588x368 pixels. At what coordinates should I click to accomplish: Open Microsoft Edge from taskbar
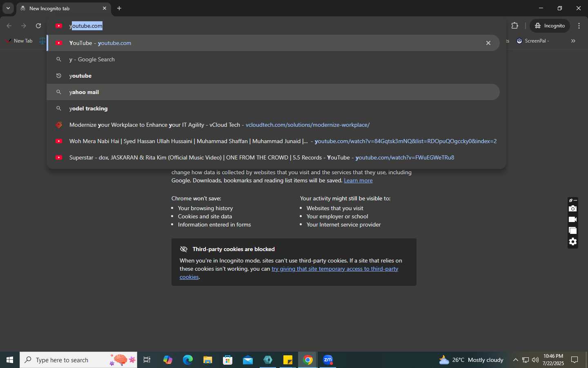point(188,360)
